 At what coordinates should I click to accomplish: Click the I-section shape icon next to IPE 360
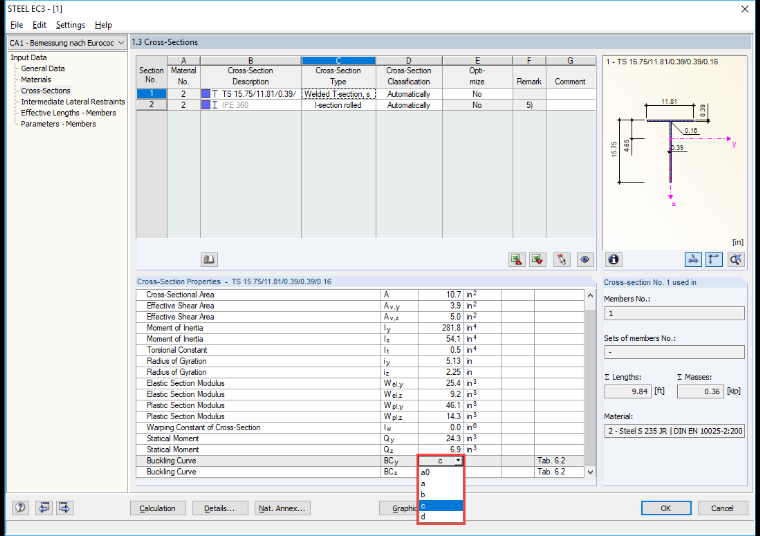pyautogui.click(x=215, y=105)
